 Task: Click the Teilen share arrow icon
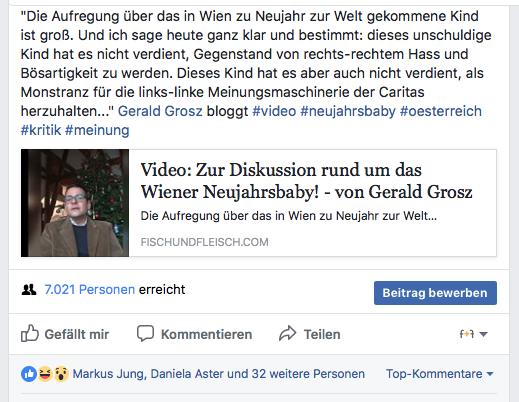click(287, 333)
